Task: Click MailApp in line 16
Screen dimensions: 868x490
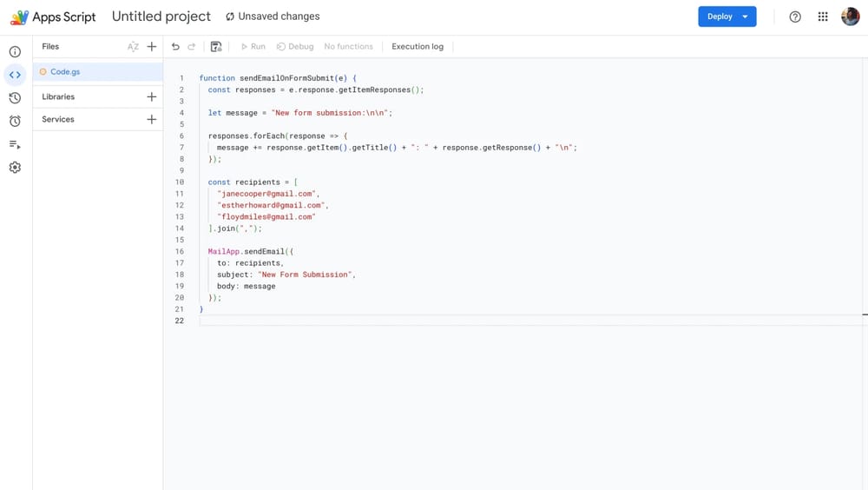Action: pos(224,252)
